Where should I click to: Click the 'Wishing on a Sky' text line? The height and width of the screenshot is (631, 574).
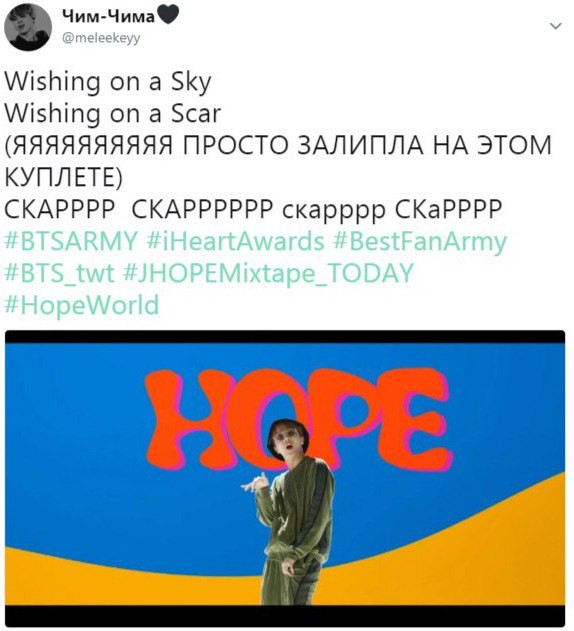[x=108, y=82]
